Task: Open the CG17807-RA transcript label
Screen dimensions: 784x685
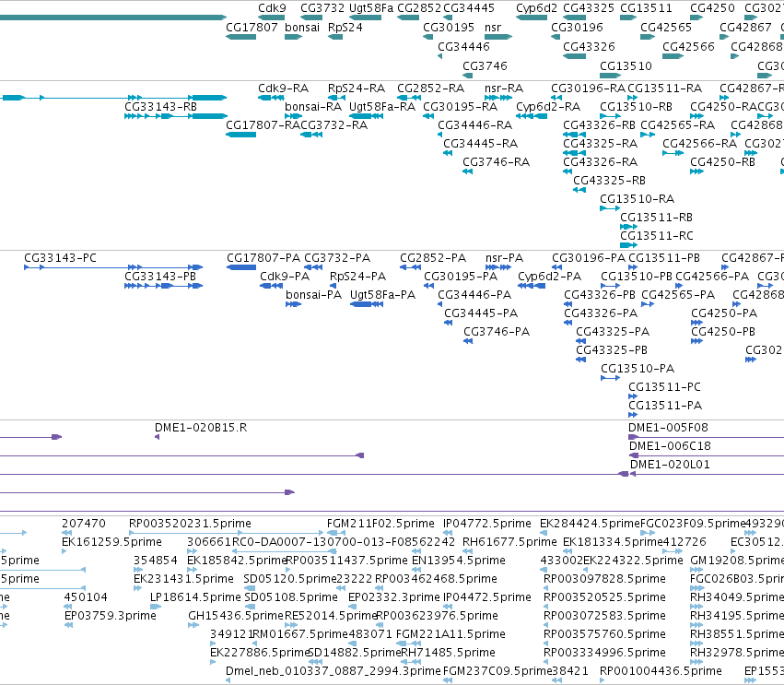Action: pyautogui.click(x=263, y=125)
